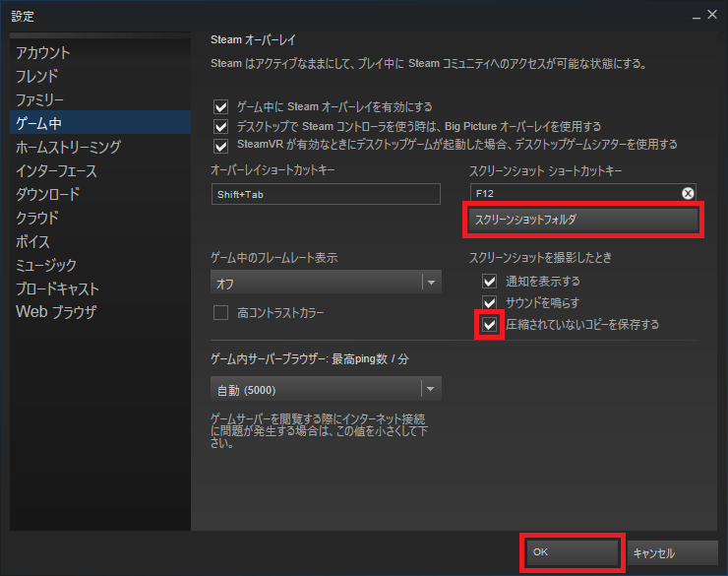Select ゲーム中 settings category
The width and height of the screenshot is (728, 576).
point(100,123)
